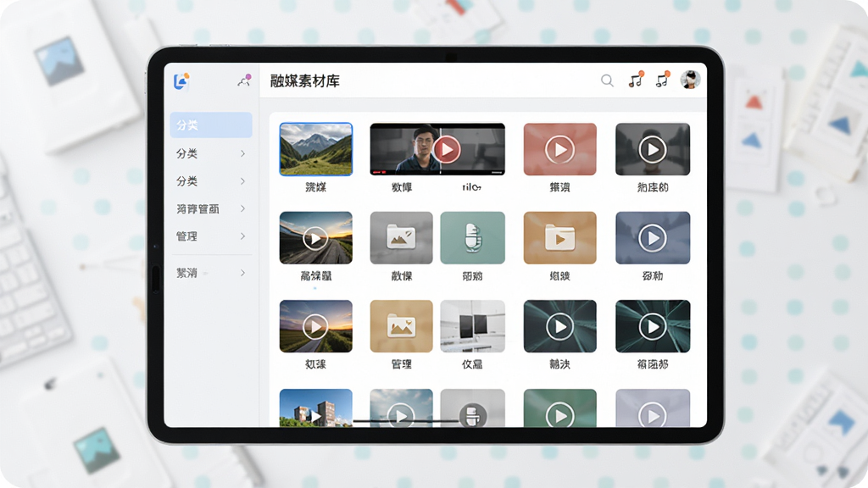868x488 pixels.
Task: Open the video thumbnail showing a man
Action: click(437, 149)
